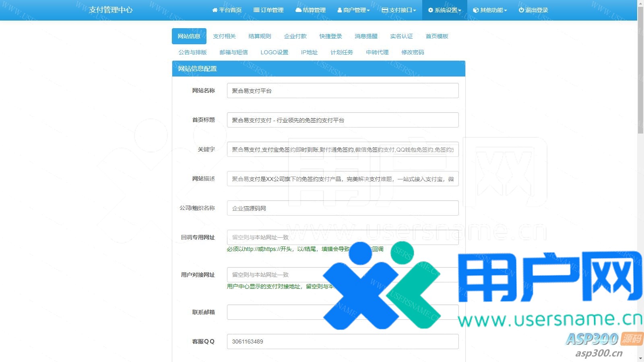
Task: Click the power icon for 退出登录
Action: point(521,10)
